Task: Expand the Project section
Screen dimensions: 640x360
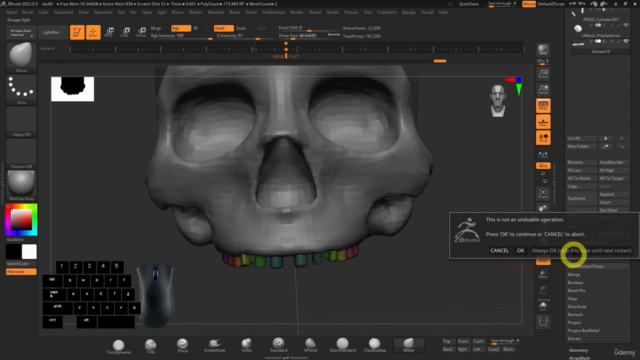Action: 574,322
